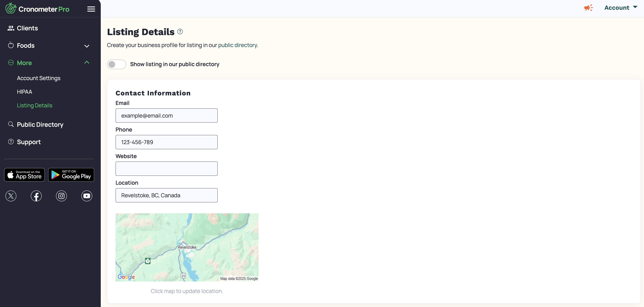Open the Foods menu item
This screenshot has width=644, height=307.
(x=26, y=45)
